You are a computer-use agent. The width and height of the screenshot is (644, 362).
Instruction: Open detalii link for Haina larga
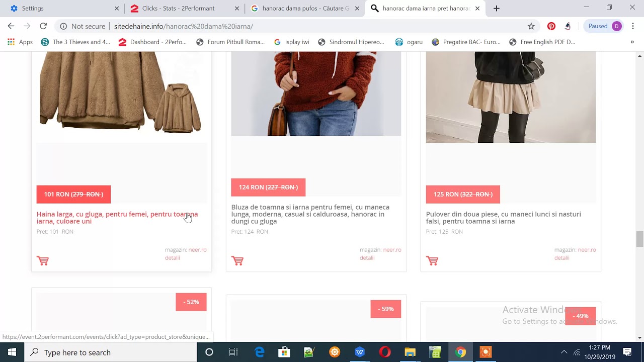(x=172, y=257)
